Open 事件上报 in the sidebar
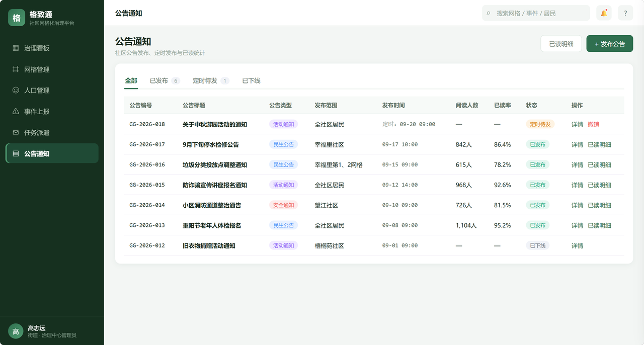644x345 pixels. (x=52, y=112)
